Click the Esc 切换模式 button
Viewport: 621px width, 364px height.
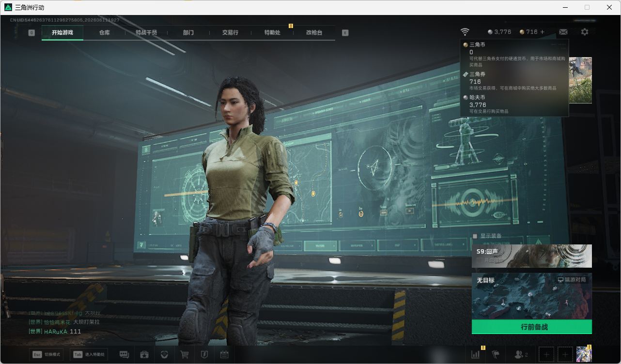[x=47, y=355]
